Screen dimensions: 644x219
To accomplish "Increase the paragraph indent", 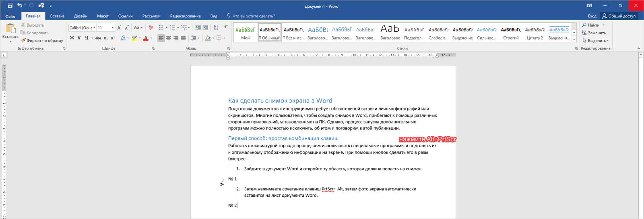I will coord(205,27).
